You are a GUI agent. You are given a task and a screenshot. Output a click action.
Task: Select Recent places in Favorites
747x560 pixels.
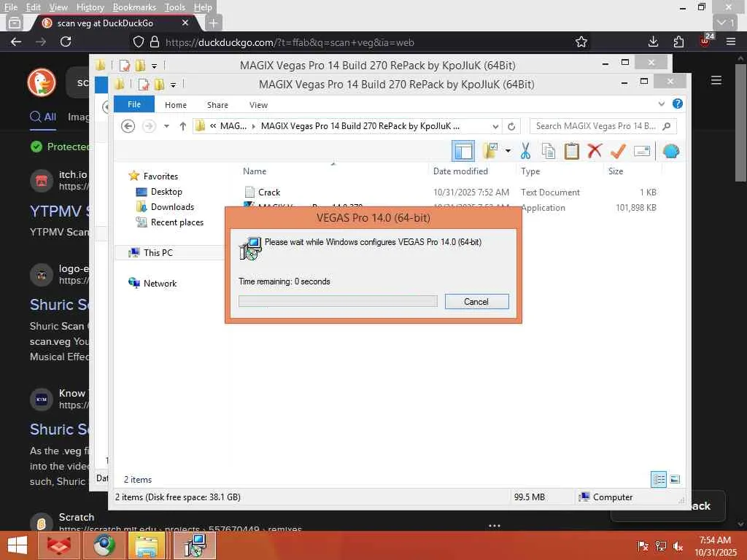[x=169, y=222]
